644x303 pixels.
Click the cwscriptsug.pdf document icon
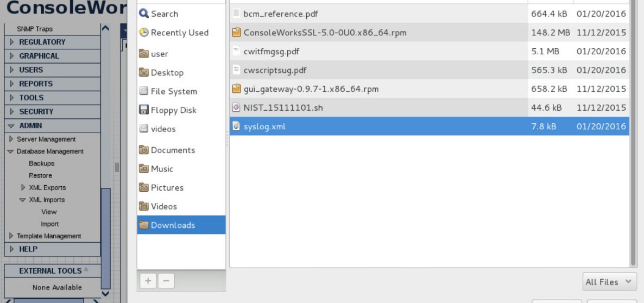(x=236, y=70)
